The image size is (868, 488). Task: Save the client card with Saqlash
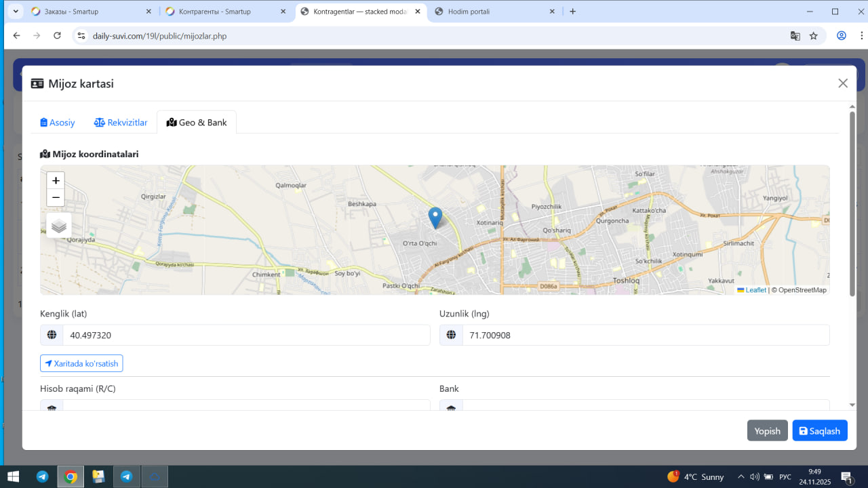click(x=820, y=431)
